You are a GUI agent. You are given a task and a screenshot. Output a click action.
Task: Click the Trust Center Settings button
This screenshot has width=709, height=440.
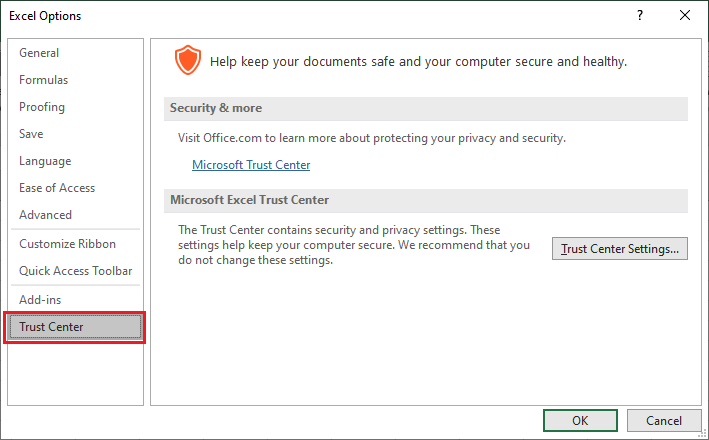[620, 249]
